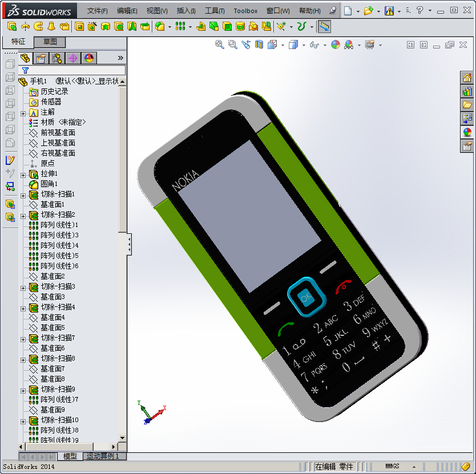This screenshot has height=474, width=476.
Task: Click the Zoom to Fit icon
Action: (x=220, y=45)
